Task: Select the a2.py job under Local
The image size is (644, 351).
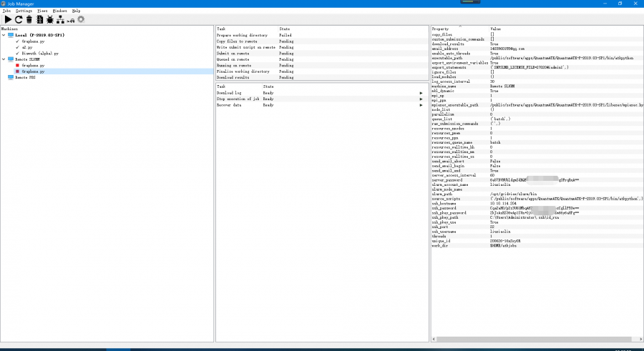Action: pos(29,47)
